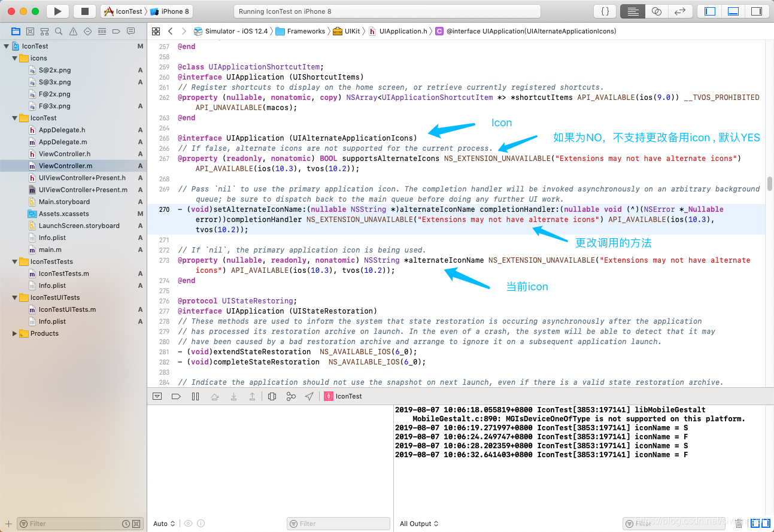Show the project navigator
The image size is (774, 532).
16,31
